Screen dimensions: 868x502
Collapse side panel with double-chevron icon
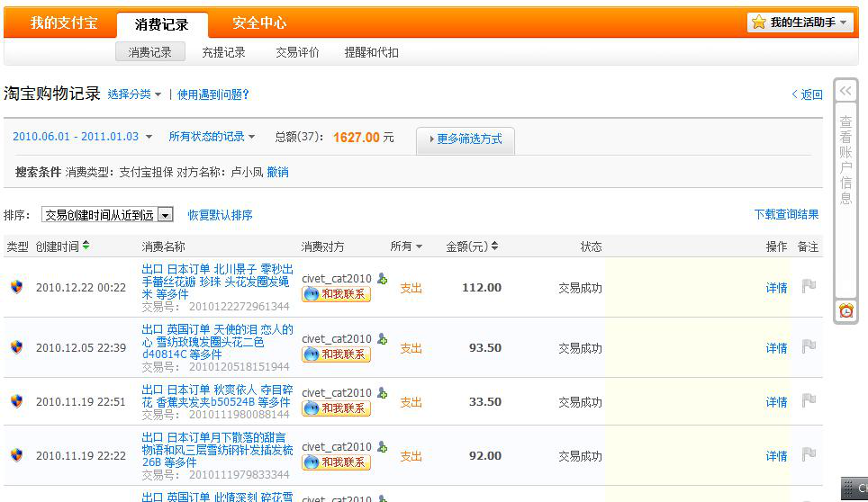pyautogui.click(x=845, y=91)
